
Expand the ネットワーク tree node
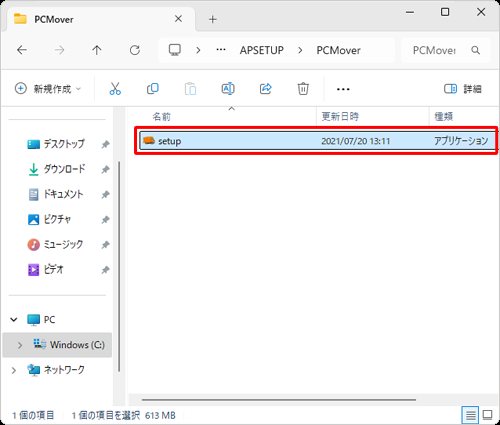[x=14, y=370]
